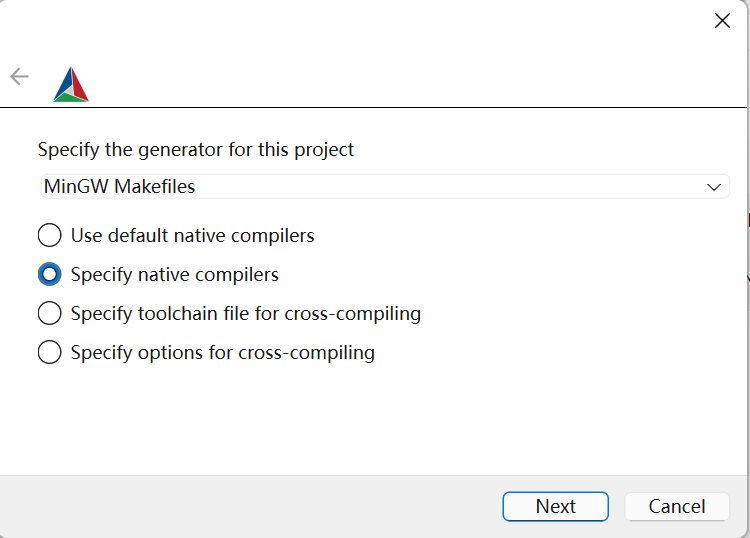Choose Specify toolchain file for cross-compiling radio
750x538 pixels.
(x=50, y=313)
